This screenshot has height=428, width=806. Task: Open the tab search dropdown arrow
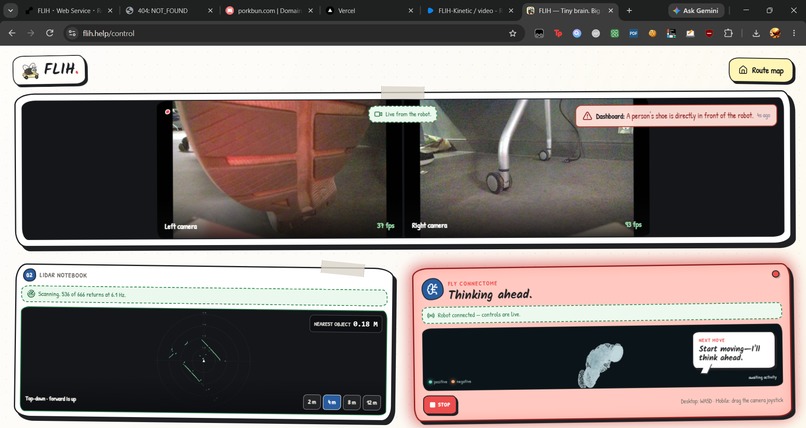tap(10, 10)
